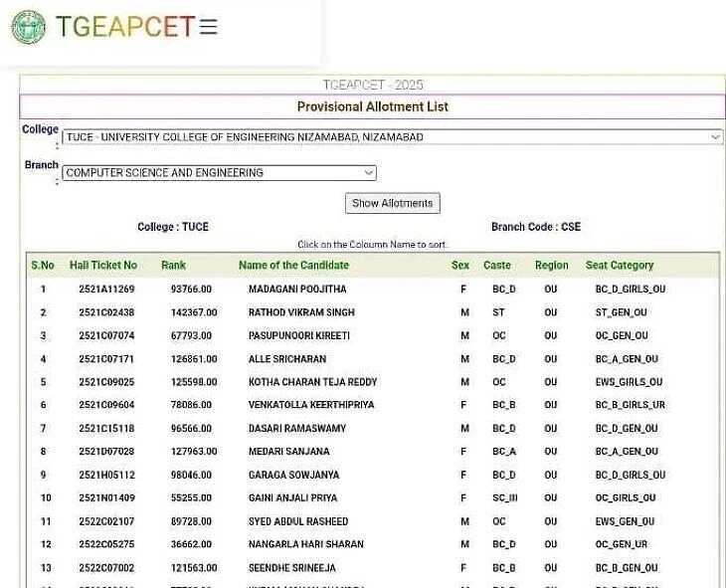This screenshot has width=726, height=588.
Task: Sort by Caste column header
Action: (496, 266)
